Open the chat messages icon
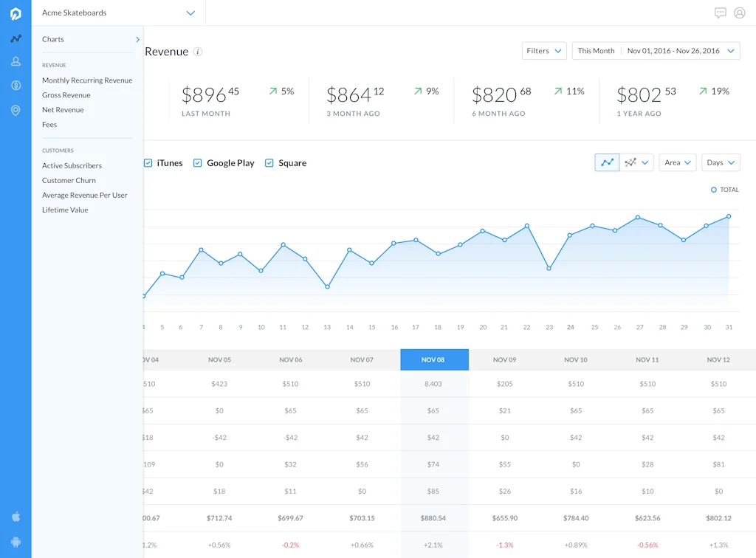The image size is (756, 558). pos(721,13)
